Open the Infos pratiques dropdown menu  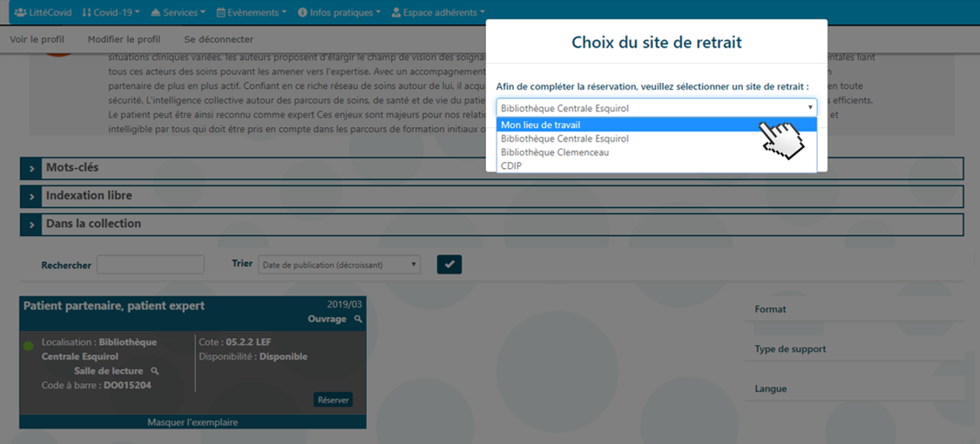coord(340,12)
